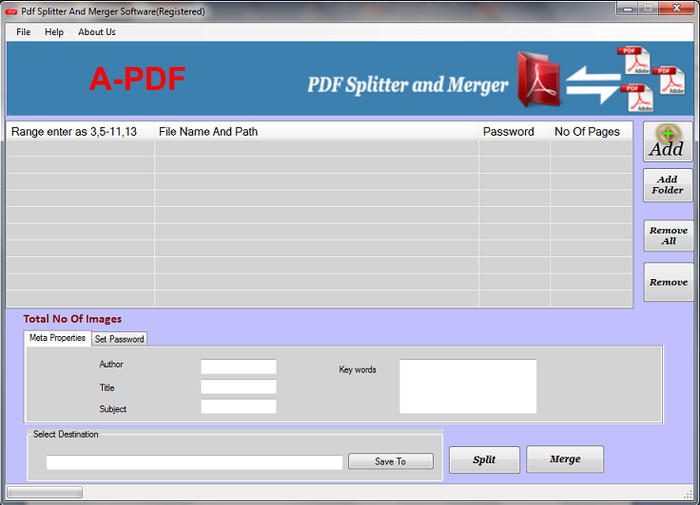700x505 pixels.
Task: Switch to the Set Password tab
Action: 119,339
